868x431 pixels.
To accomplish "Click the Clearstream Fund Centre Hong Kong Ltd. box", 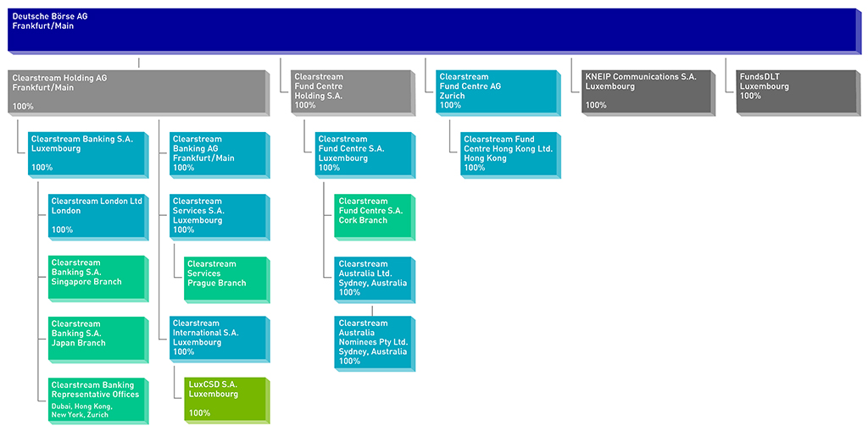I will pyautogui.click(x=510, y=154).
